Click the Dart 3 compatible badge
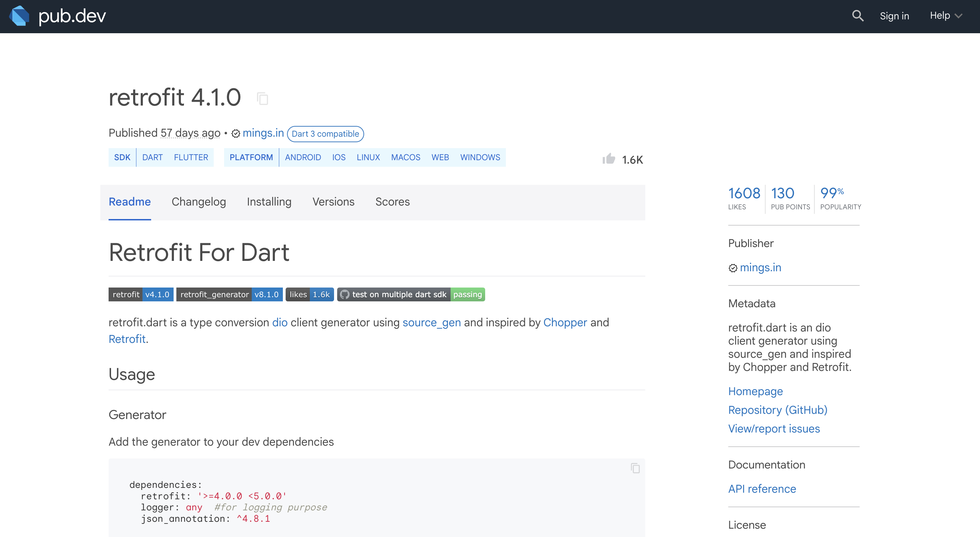Image resolution: width=980 pixels, height=537 pixels. [x=325, y=134]
